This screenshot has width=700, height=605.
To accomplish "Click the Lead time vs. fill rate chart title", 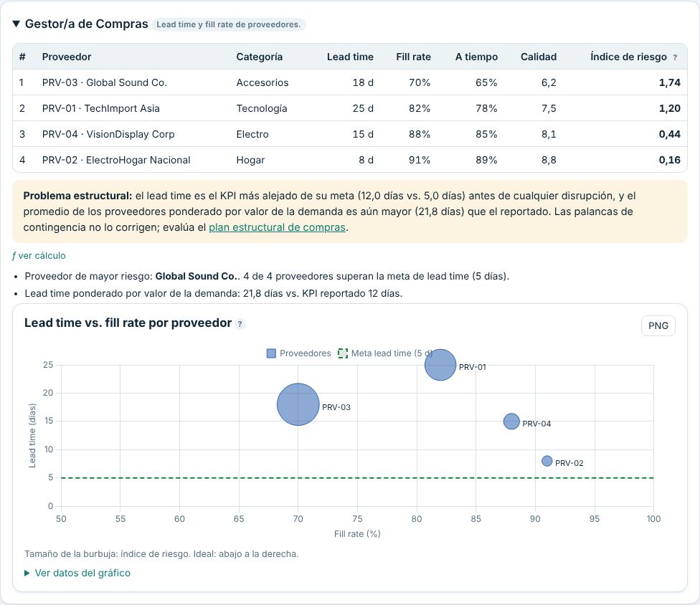I will tap(128, 323).
